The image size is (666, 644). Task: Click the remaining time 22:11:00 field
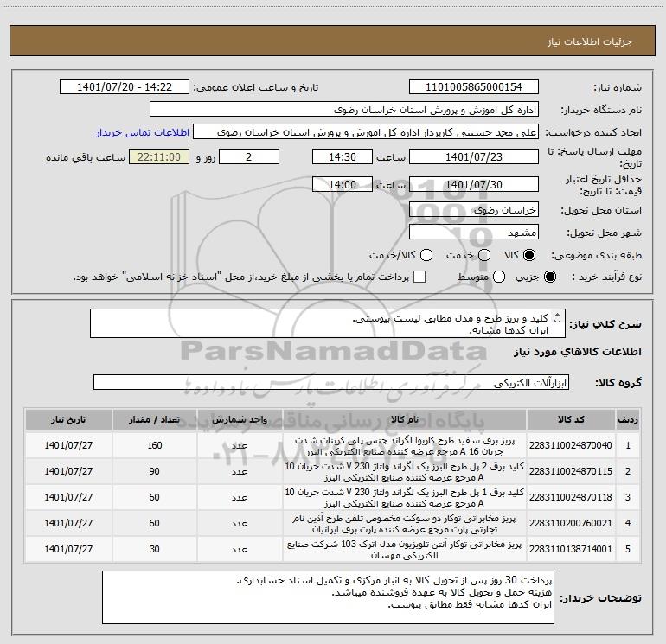[159, 156]
